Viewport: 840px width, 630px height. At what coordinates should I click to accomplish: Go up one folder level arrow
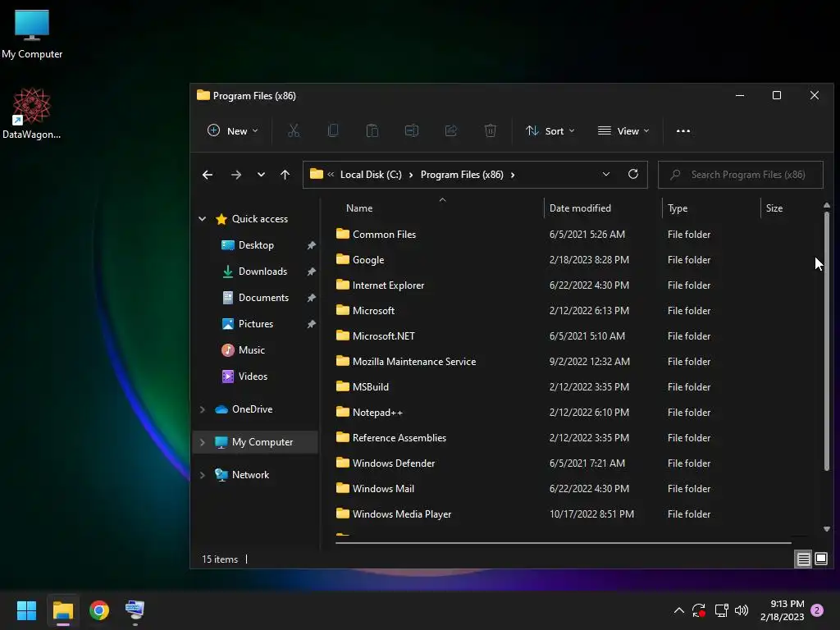pos(285,175)
